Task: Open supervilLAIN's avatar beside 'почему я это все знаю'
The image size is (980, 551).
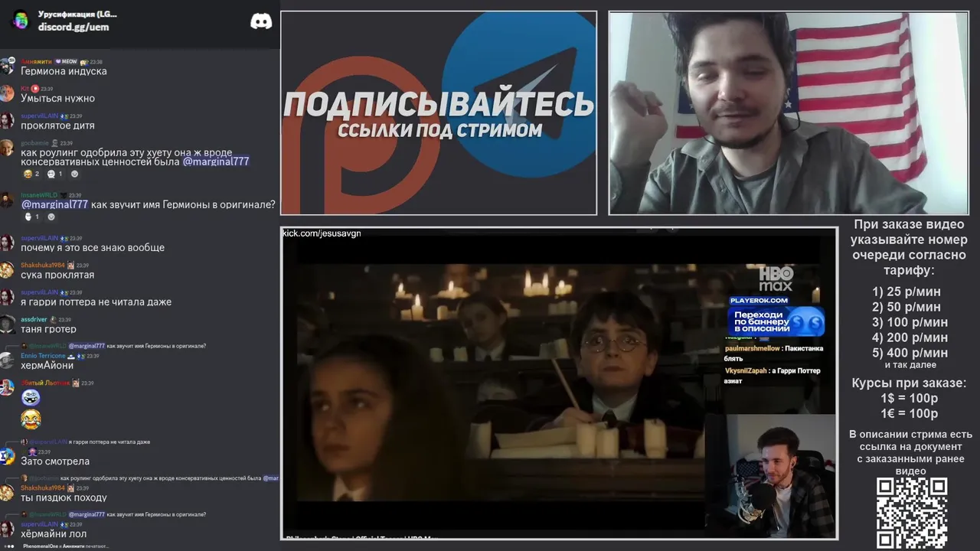Action: (7, 243)
